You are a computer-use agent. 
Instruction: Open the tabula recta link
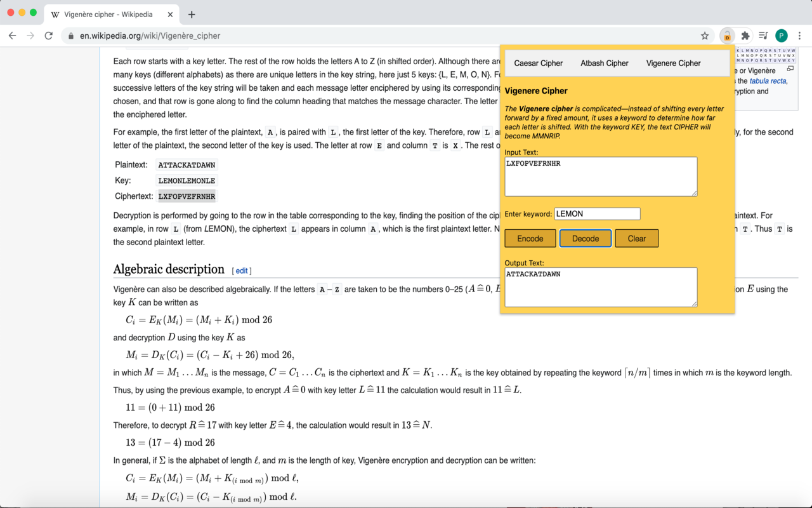point(768,81)
